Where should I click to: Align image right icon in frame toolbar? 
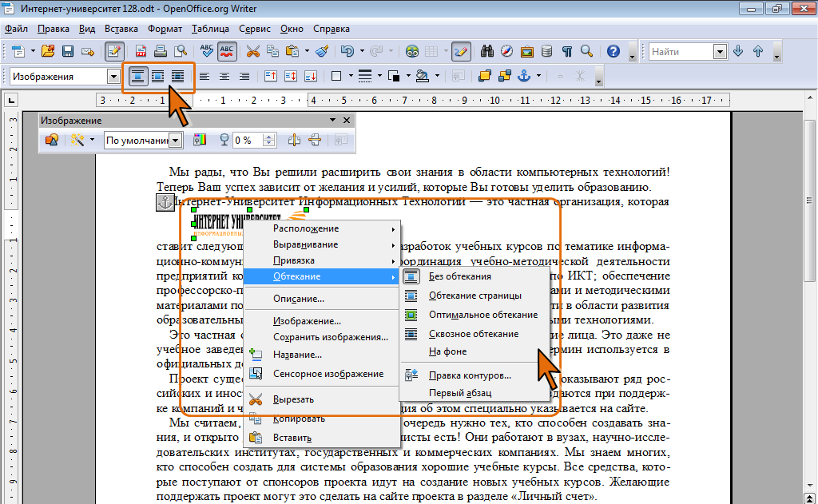pyautogui.click(x=244, y=77)
